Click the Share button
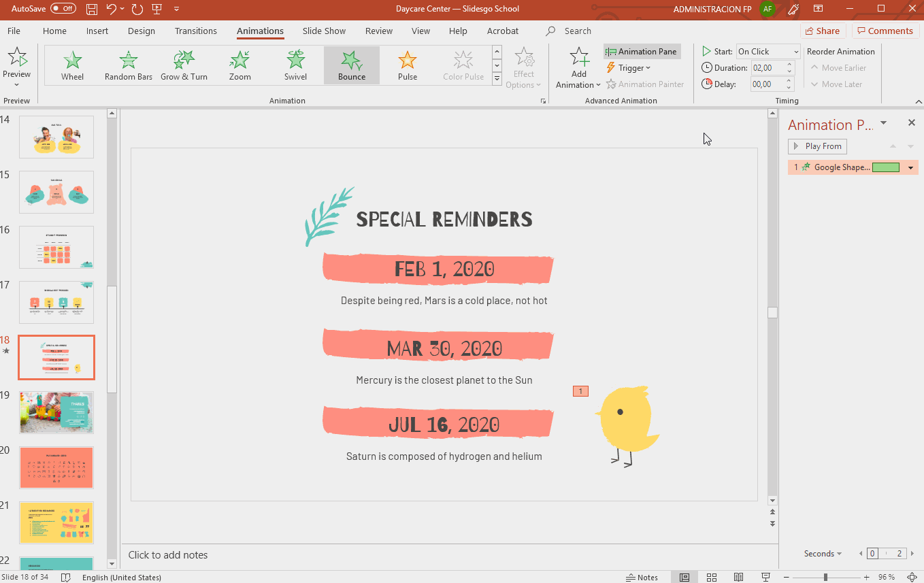 tap(822, 31)
